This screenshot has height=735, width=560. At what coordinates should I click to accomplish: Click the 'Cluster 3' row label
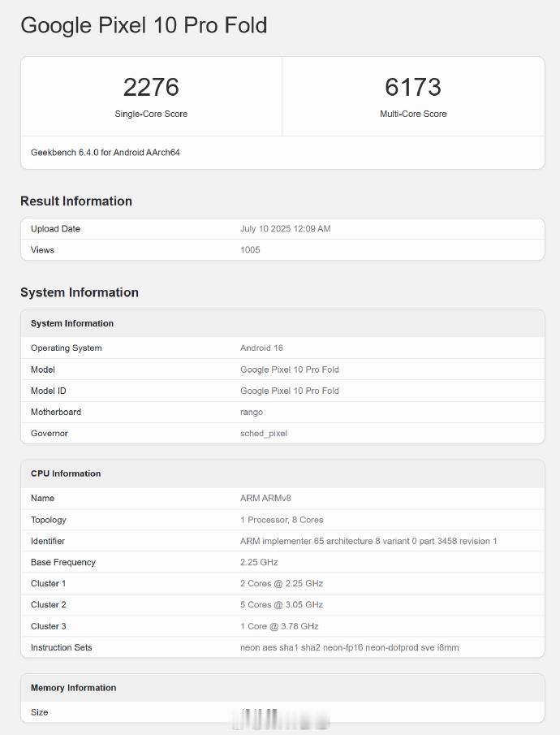point(48,626)
